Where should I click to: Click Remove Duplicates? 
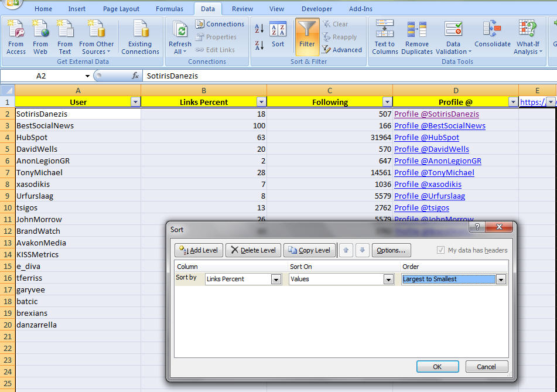tap(416, 38)
